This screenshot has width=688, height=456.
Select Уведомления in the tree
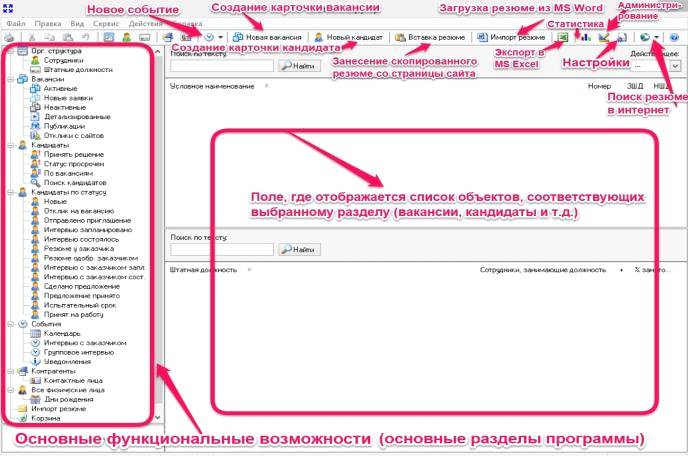(68, 362)
